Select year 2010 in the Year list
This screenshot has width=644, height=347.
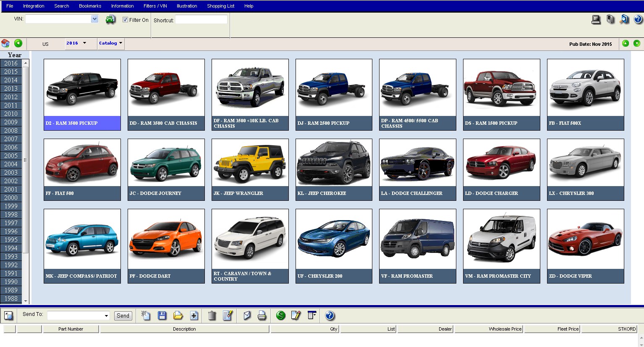[11, 114]
